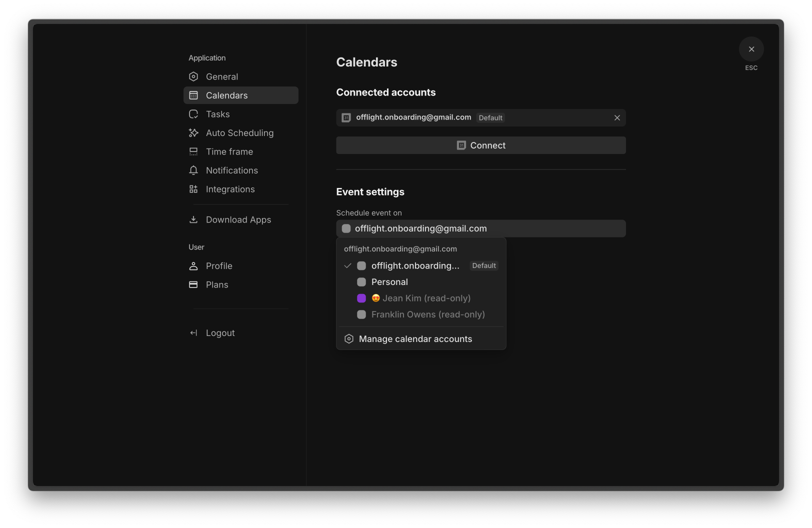Click the Logout arrow icon
Viewport: 812px width, 528px height.
click(x=193, y=333)
